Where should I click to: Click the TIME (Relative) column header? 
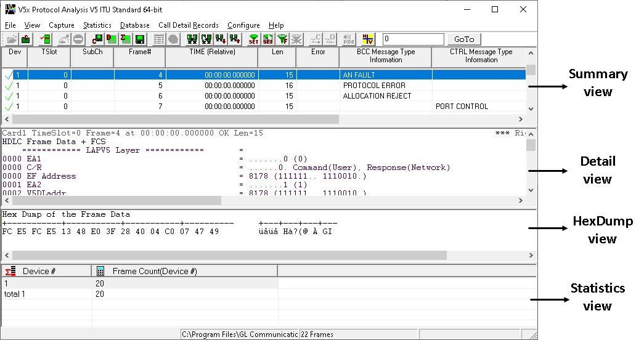[212, 57]
